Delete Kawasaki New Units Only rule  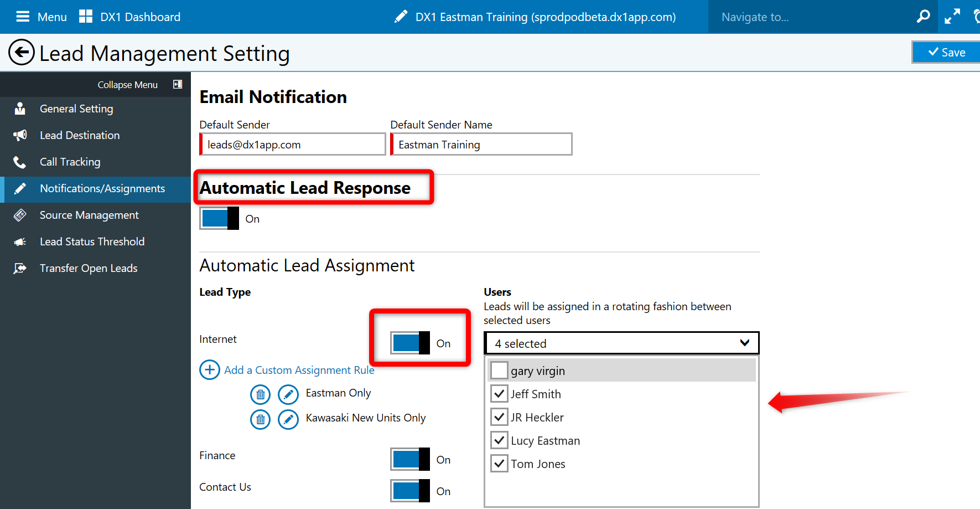pos(261,419)
